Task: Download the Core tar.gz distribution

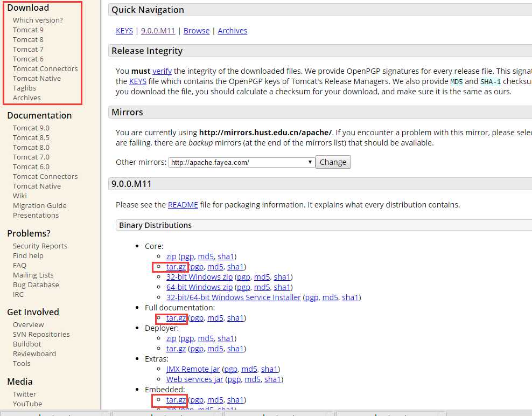Action: click(x=176, y=267)
